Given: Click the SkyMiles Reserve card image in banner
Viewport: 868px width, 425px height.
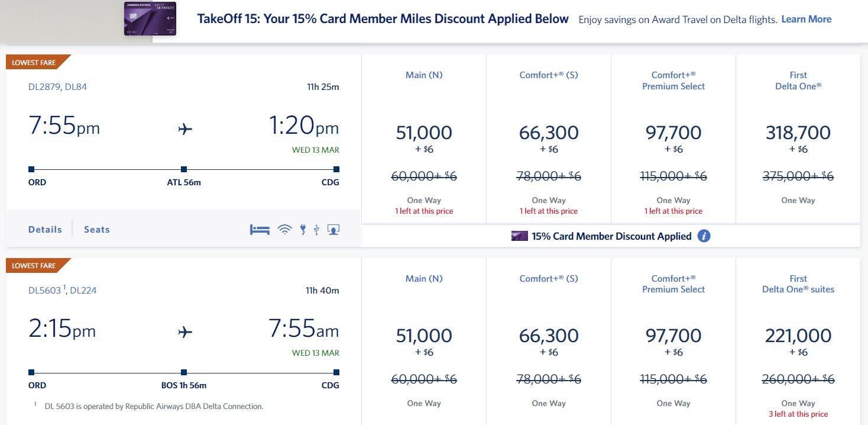Looking at the screenshot, I should coord(150,18).
